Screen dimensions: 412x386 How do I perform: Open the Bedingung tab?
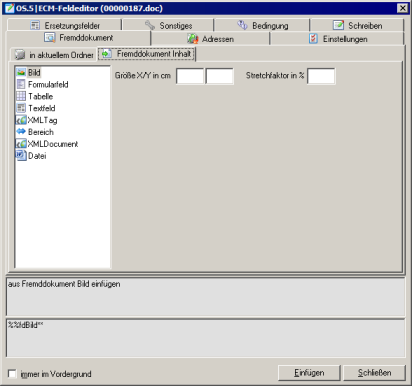262,25
